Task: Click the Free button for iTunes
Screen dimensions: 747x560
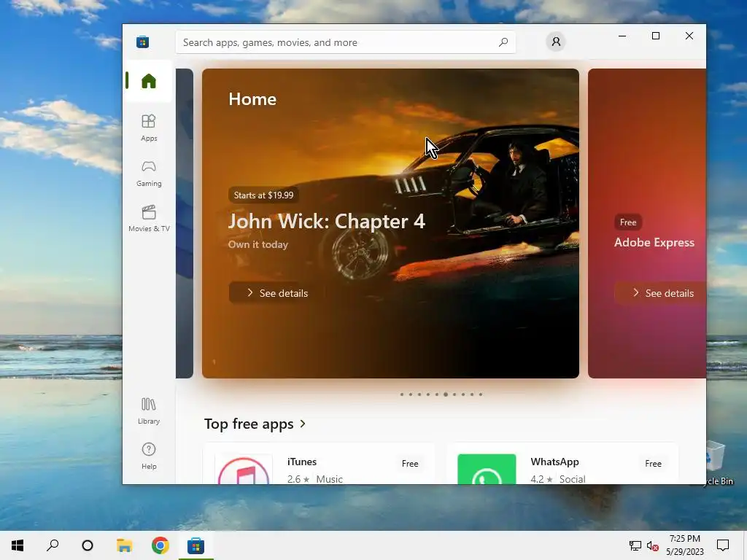Action: click(x=410, y=463)
